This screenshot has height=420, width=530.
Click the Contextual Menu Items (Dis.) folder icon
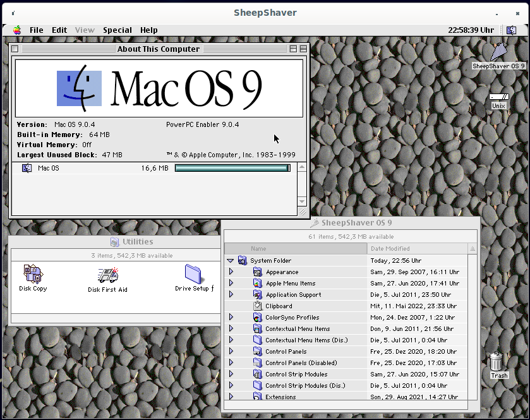[x=258, y=340]
